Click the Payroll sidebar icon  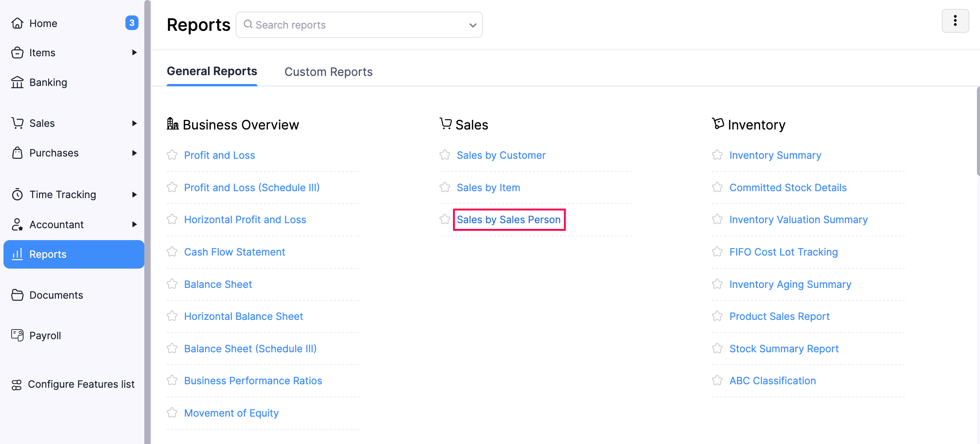tap(18, 335)
